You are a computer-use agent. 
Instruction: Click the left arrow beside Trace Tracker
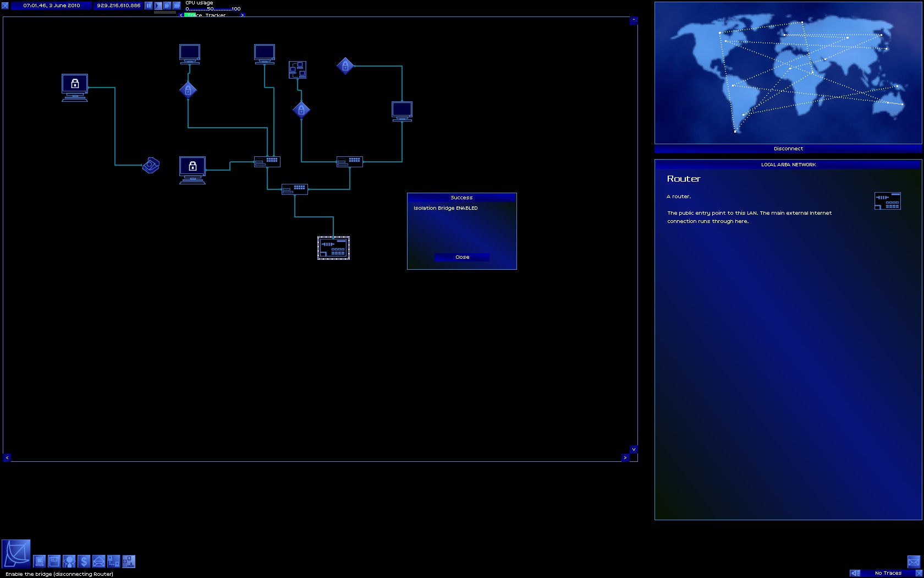click(x=181, y=15)
